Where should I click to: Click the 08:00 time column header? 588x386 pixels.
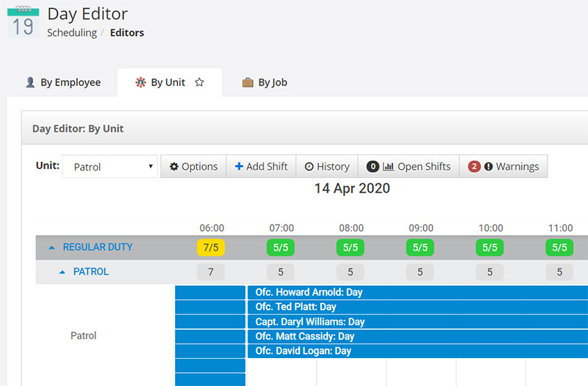click(351, 228)
